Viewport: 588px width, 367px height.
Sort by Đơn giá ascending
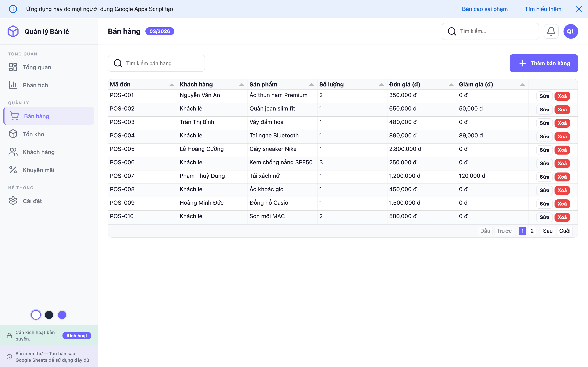451,84
